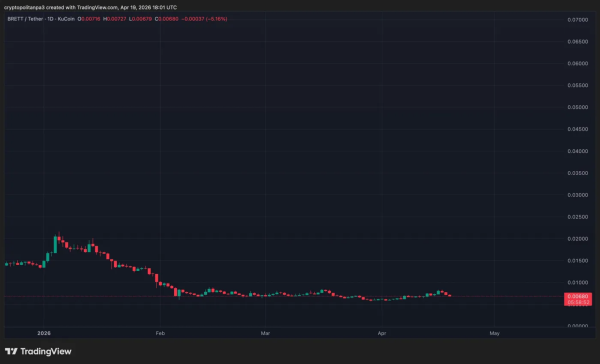This screenshot has width=600, height=364.
Task: Click the red current price label 0.00680
Action: point(577,296)
